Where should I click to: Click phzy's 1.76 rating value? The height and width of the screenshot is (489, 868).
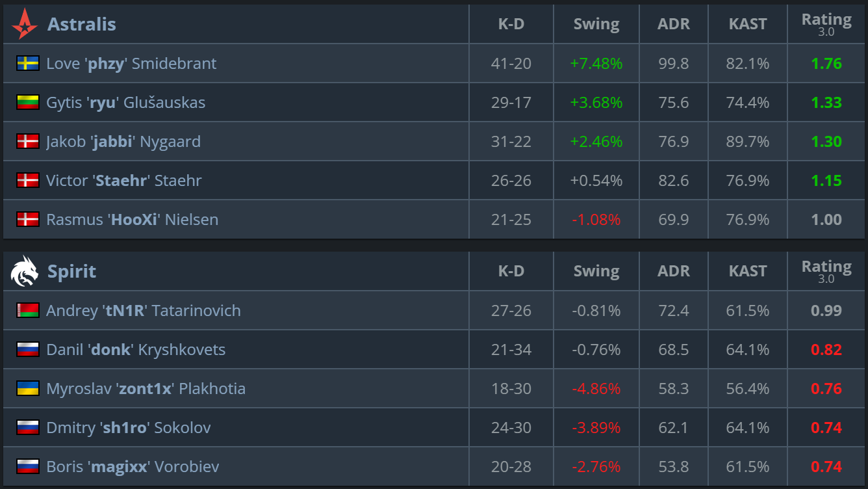click(826, 63)
